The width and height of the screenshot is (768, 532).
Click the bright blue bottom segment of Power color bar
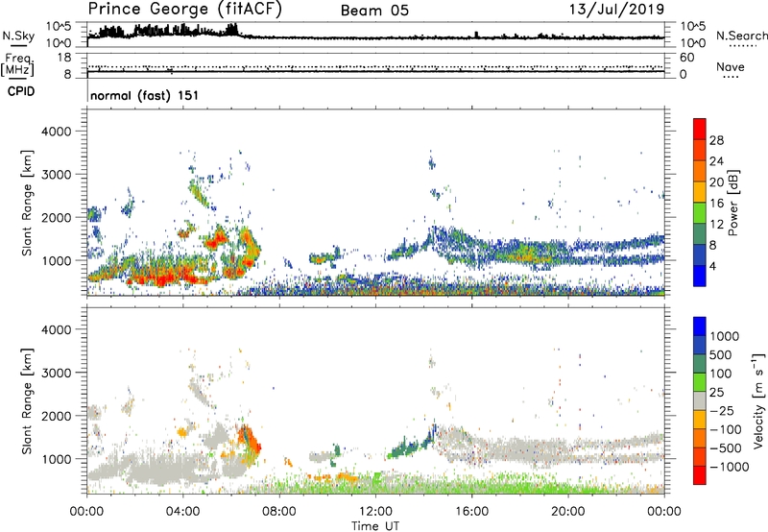[x=700, y=276]
